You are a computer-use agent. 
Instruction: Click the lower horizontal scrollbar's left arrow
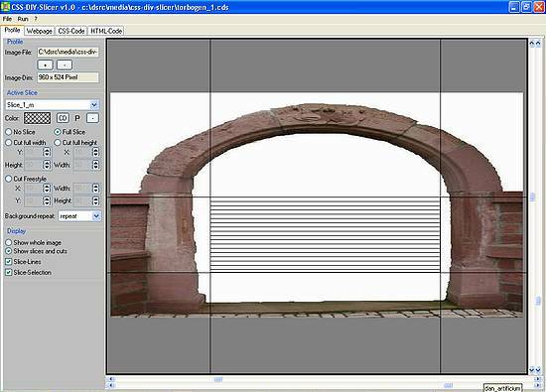111,385
